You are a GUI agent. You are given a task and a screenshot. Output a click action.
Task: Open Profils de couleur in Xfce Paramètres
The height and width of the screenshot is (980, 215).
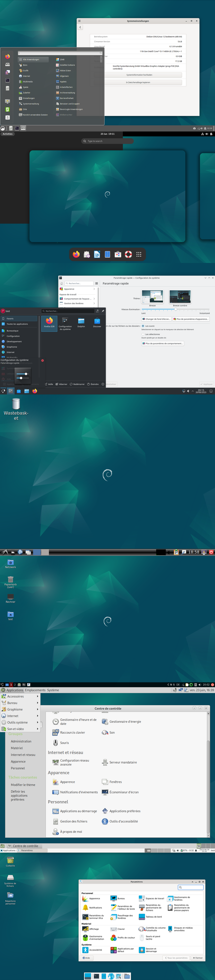[x=123, y=938]
